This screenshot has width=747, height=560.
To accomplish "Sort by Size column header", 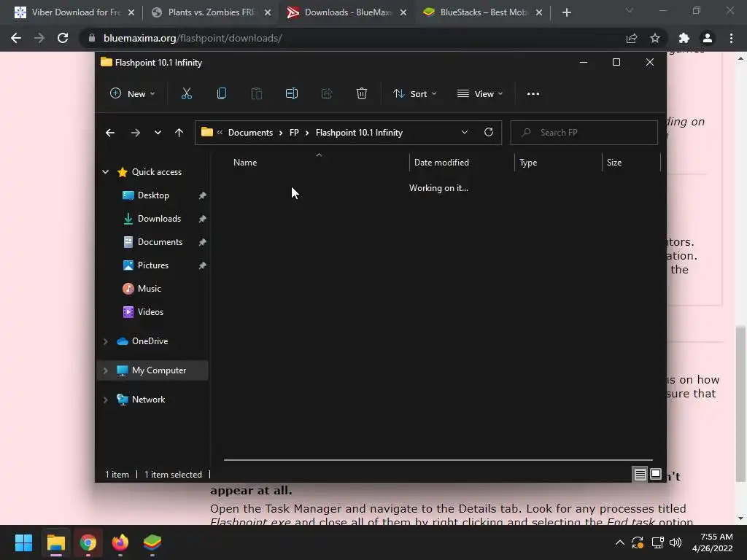I will (631, 163).
